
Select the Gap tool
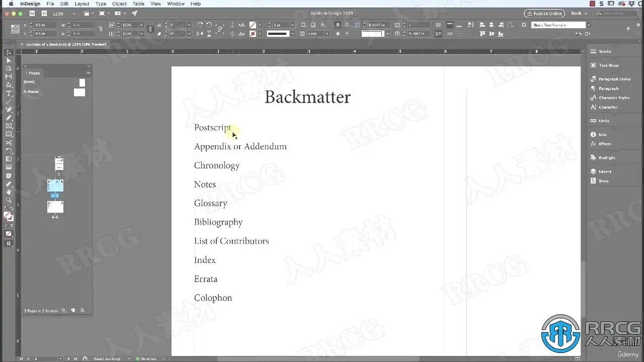tap(9, 76)
